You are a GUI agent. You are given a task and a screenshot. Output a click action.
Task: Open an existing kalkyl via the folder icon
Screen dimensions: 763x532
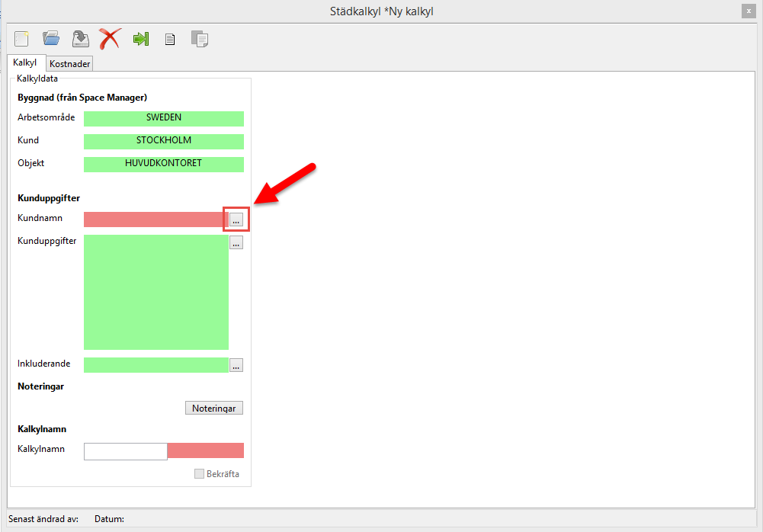pyautogui.click(x=51, y=39)
